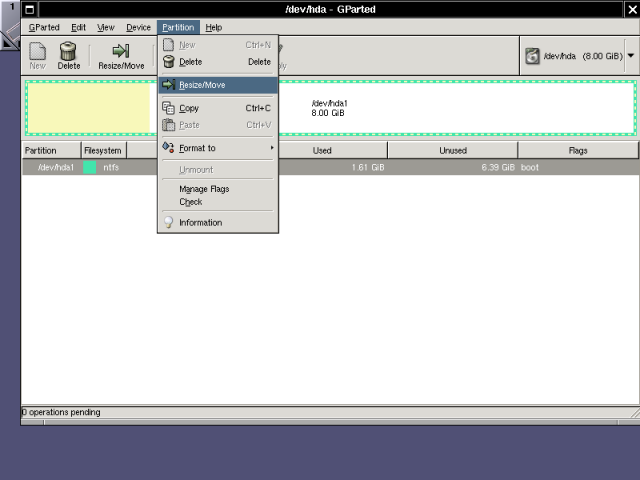Click the Delete trash can toolbar icon
Viewport: 640px width, 480px height.
click(x=68, y=51)
